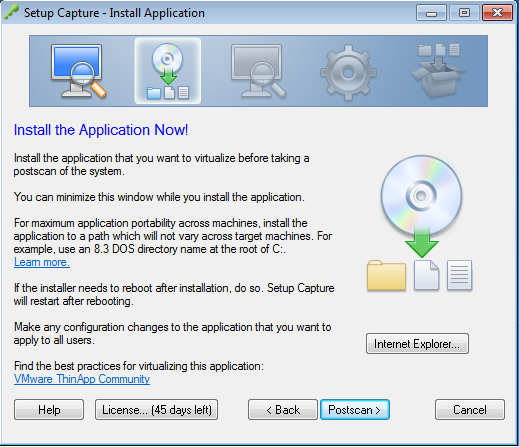The height and width of the screenshot is (447, 519).
Task: Click the lined text document icon
Action: coord(459,275)
